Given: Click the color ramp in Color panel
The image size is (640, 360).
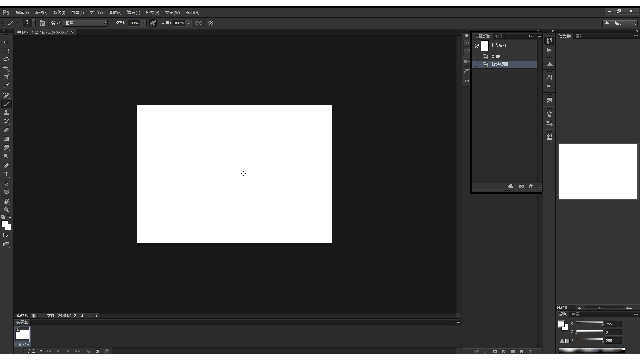Looking at the screenshot, I should coord(591,350).
